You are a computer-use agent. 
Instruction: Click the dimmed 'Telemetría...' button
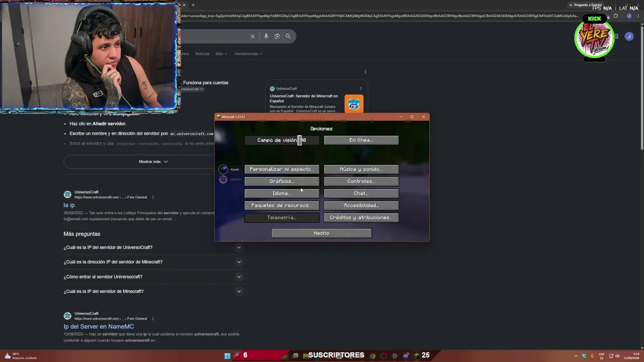[x=282, y=218]
